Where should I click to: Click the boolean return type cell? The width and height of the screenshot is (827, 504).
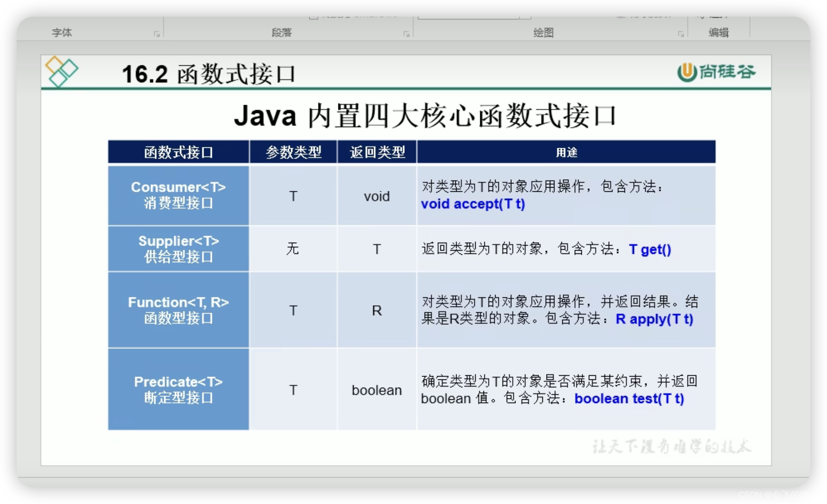pos(377,390)
